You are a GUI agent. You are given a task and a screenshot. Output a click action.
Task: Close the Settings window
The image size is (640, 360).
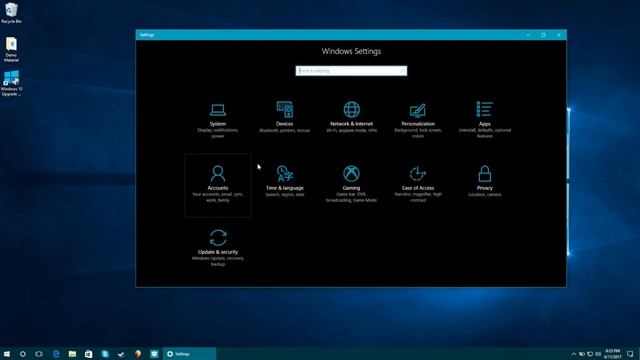[559, 35]
